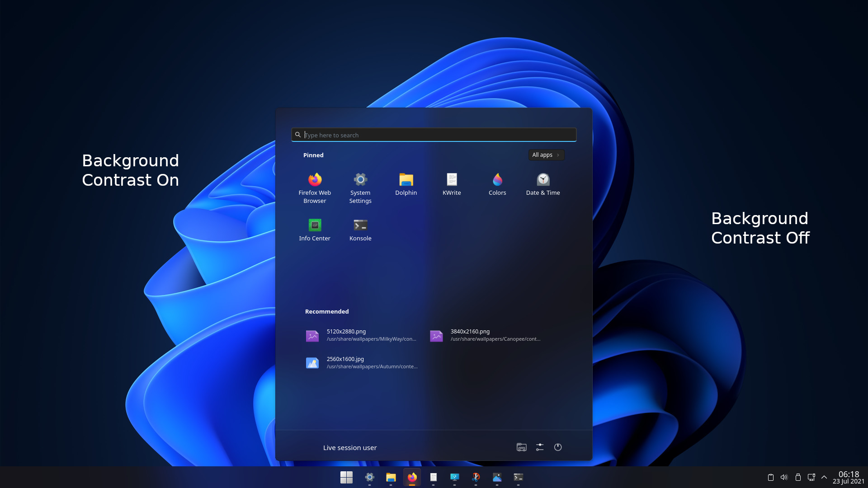
Task: Focus the Type here to search field
Action: [x=434, y=135]
